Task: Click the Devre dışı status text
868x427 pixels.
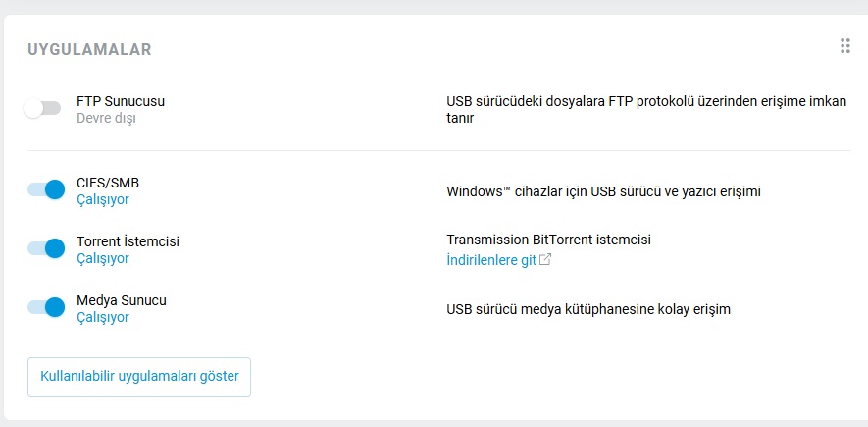Action: pyautogui.click(x=106, y=118)
